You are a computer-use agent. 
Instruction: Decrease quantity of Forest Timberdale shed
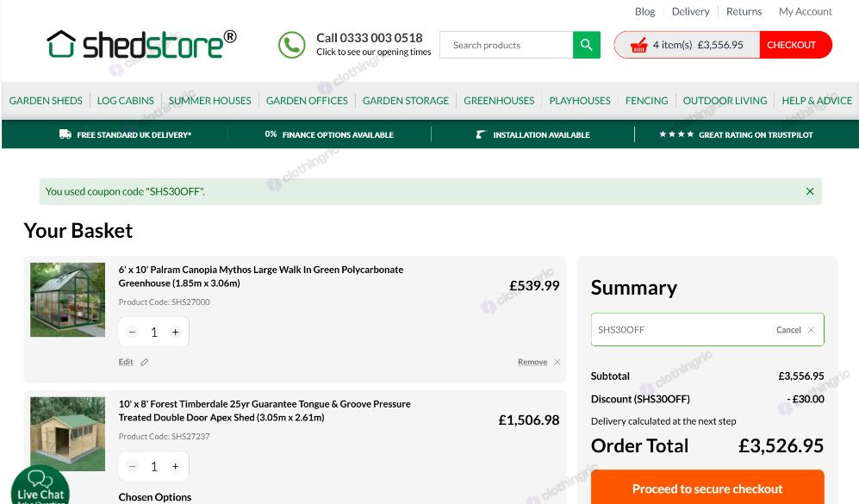click(x=132, y=466)
